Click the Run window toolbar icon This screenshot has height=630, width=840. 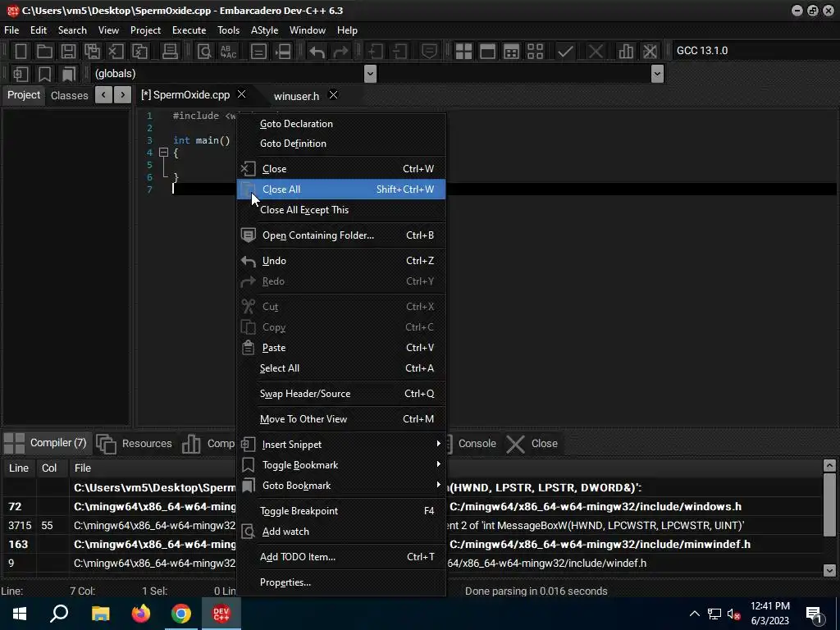coord(487,51)
